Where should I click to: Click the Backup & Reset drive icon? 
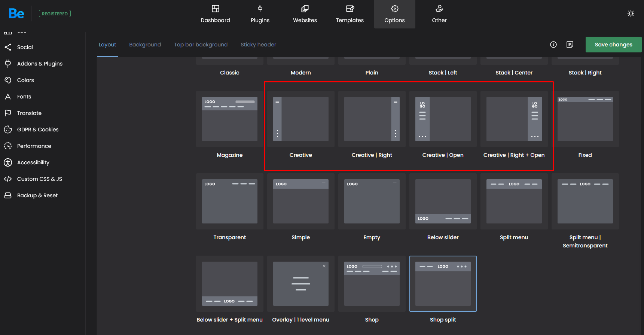pos(8,195)
